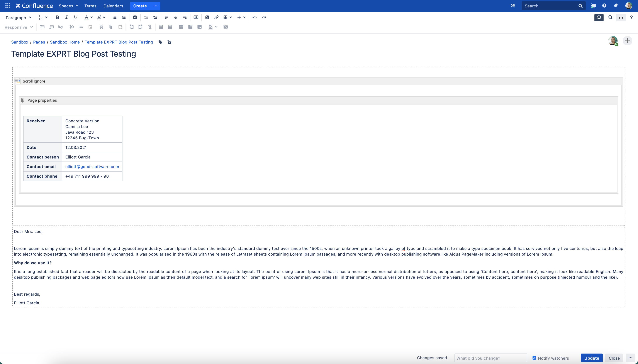Screen dimensions: 638x364
Task: Open the Paragraph style dropdown
Action: [19, 17]
